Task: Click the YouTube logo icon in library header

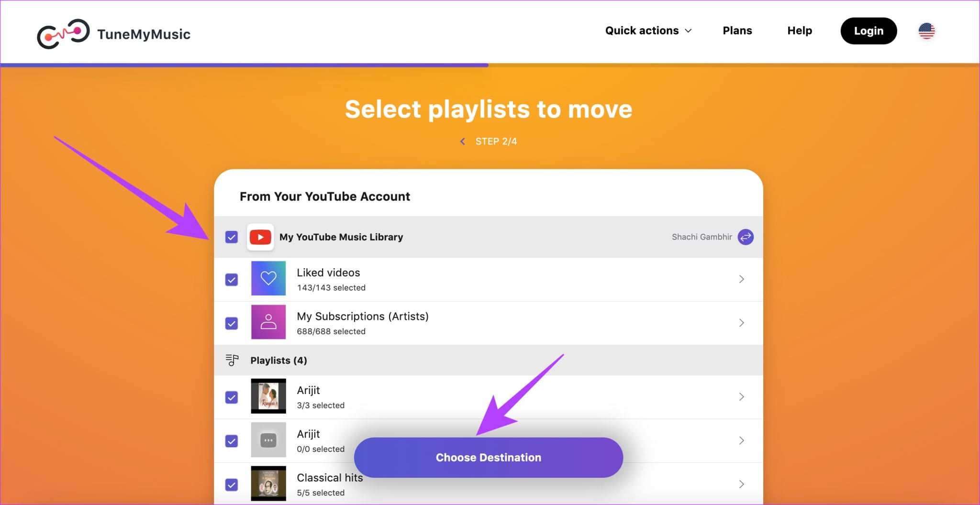Action: pyautogui.click(x=260, y=237)
